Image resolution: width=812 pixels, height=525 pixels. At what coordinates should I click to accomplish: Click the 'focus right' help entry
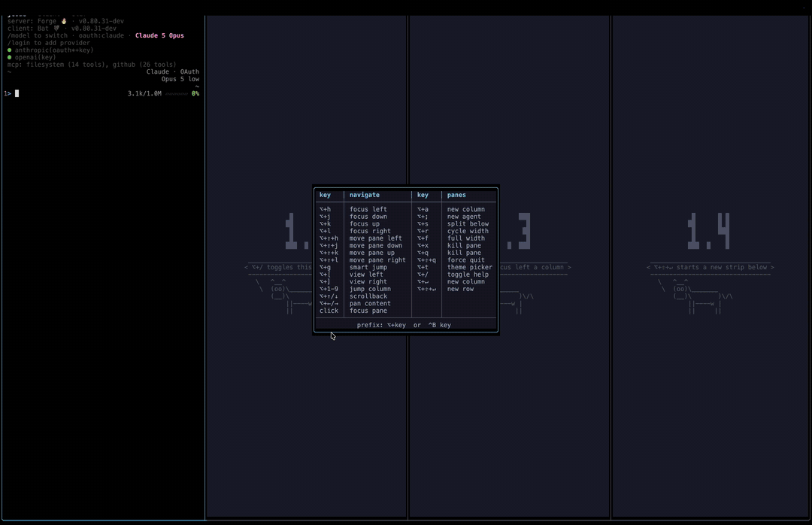pos(370,231)
